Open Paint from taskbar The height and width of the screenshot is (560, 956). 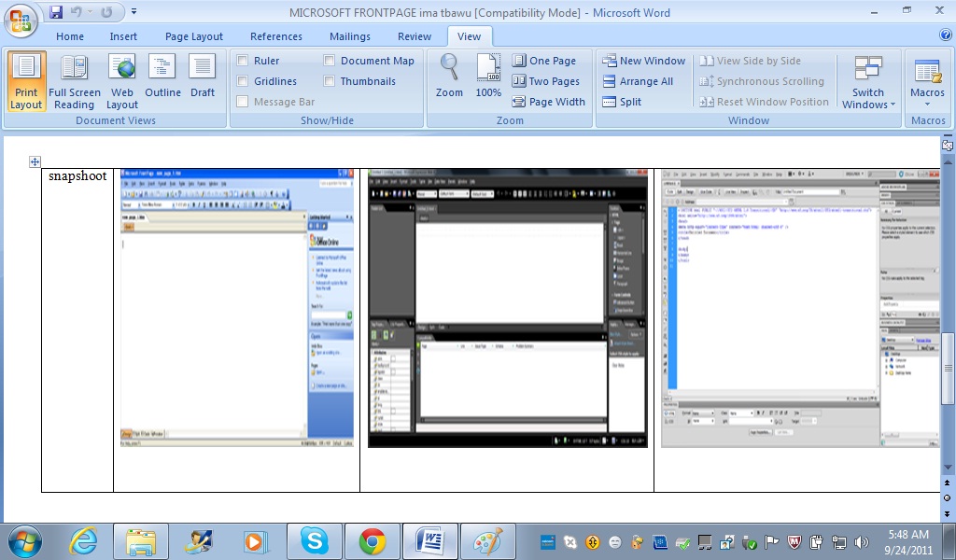coord(487,541)
